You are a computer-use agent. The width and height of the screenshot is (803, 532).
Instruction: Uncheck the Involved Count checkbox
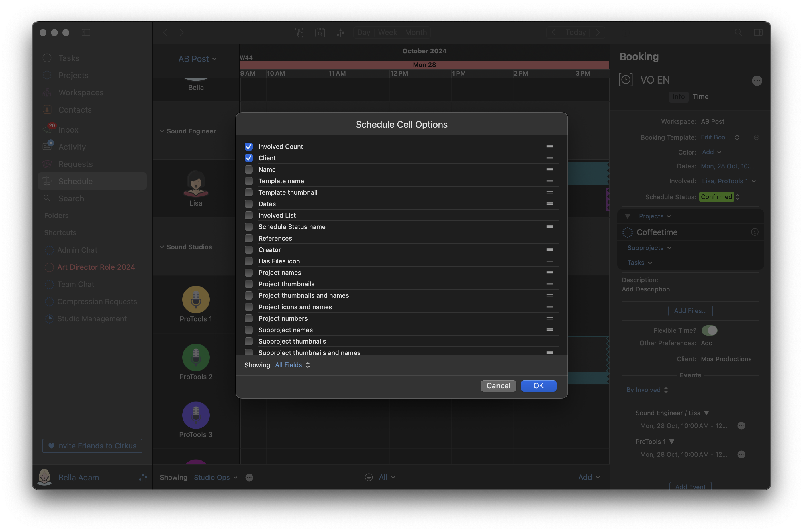(248, 147)
